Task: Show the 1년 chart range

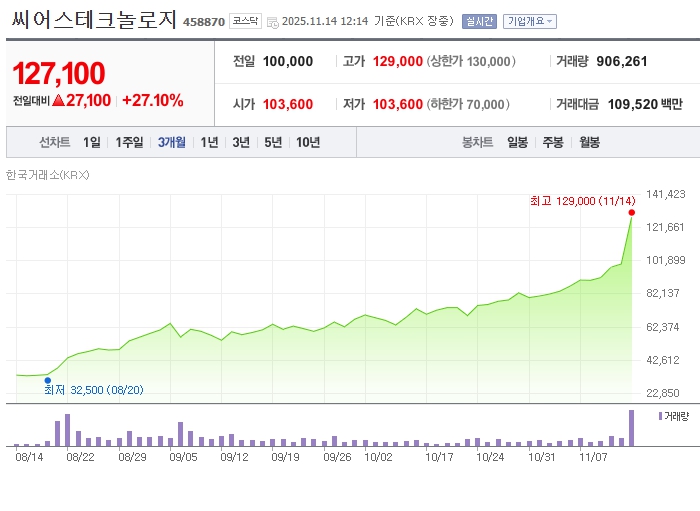Action: (x=209, y=143)
